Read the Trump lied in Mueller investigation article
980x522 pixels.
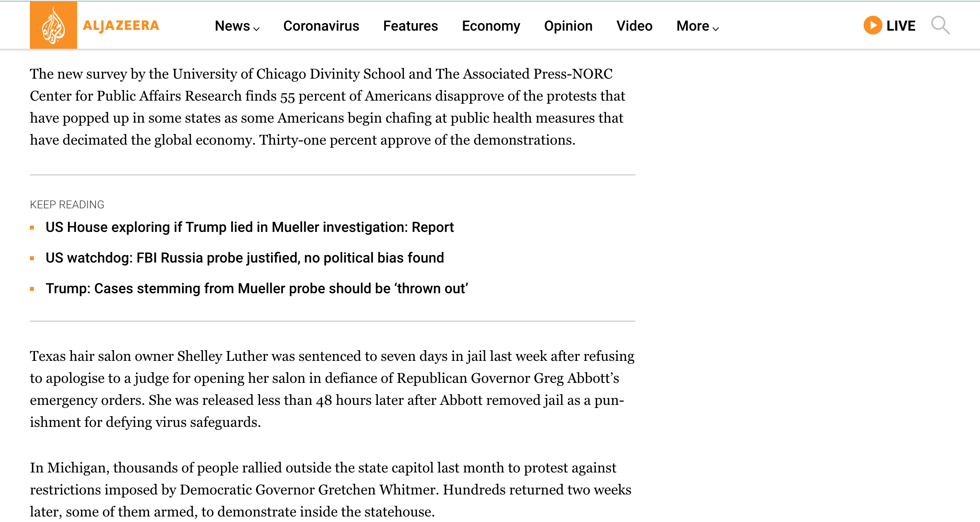(249, 227)
